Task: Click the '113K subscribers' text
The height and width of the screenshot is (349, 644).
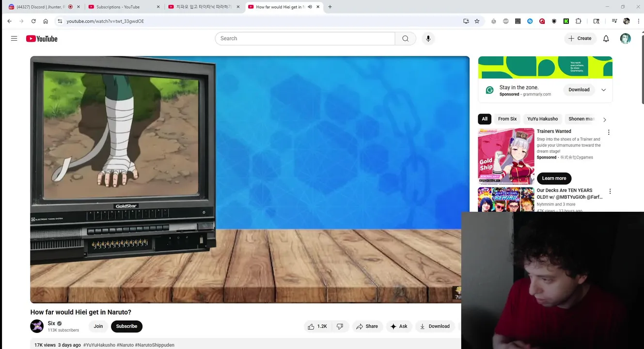Action: pyautogui.click(x=63, y=330)
